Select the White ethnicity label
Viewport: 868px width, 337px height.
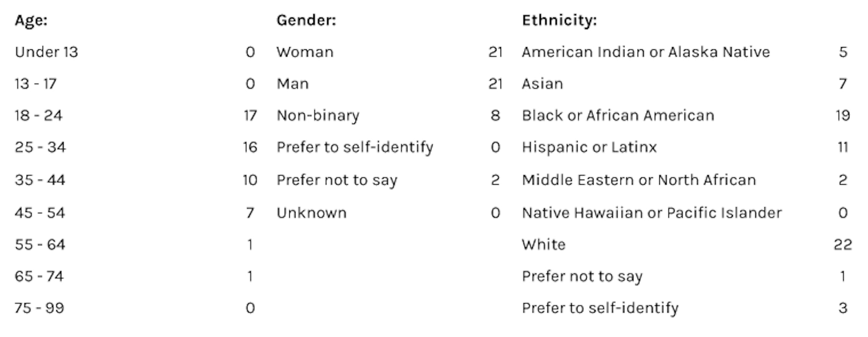543,245
